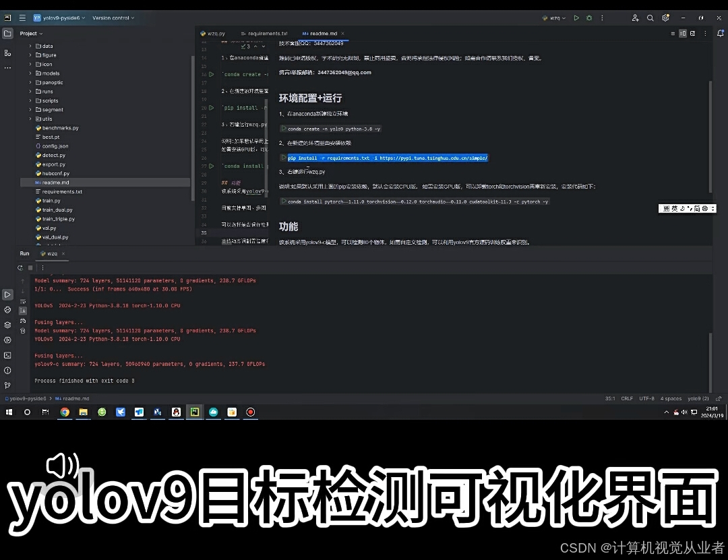The width and height of the screenshot is (728, 560).
Task: Open Chrome from Windows taskbar
Action: click(x=65, y=412)
